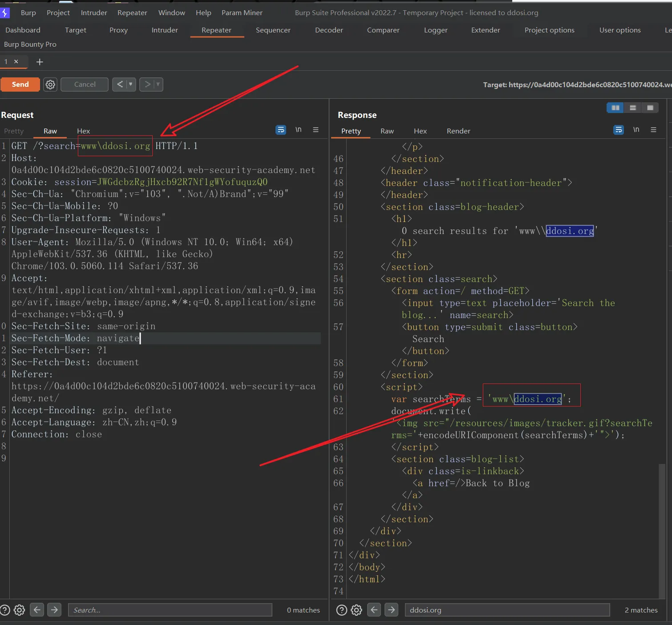The image size is (672, 625).
Task: Click the '2 matches' search result count
Action: pos(641,610)
